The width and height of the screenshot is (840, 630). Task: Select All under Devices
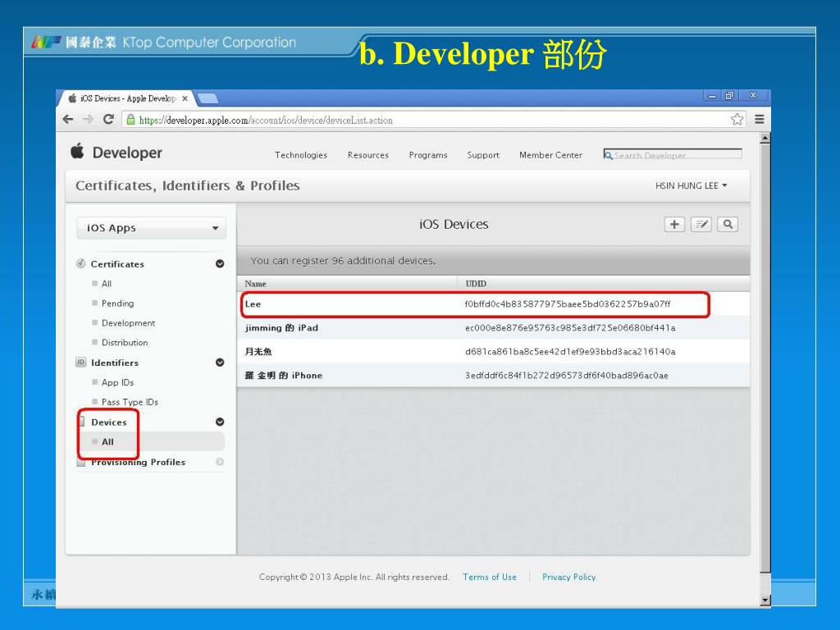pos(107,442)
